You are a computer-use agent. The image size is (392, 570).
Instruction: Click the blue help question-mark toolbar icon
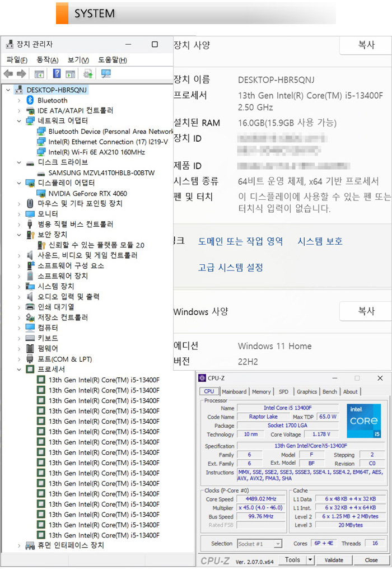point(57,73)
